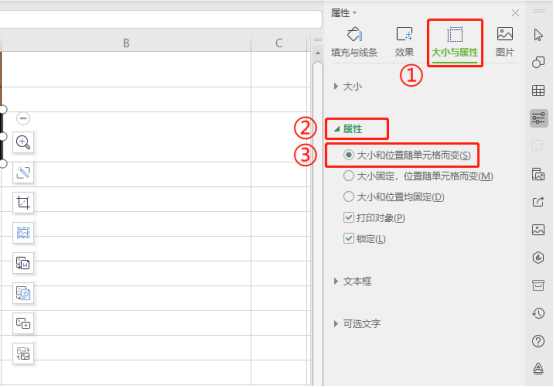
Task: Select 大小和位置均固定(D) radio option
Action: pyautogui.click(x=394, y=197)
